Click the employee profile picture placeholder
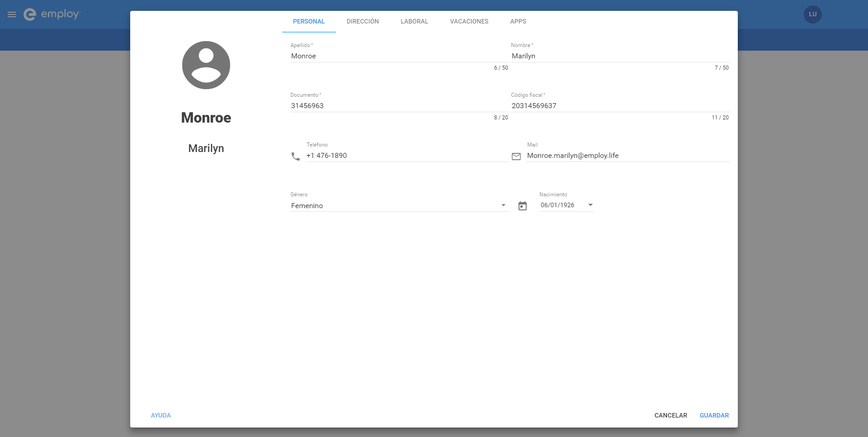868x437 pixels. tap(206, 65)
